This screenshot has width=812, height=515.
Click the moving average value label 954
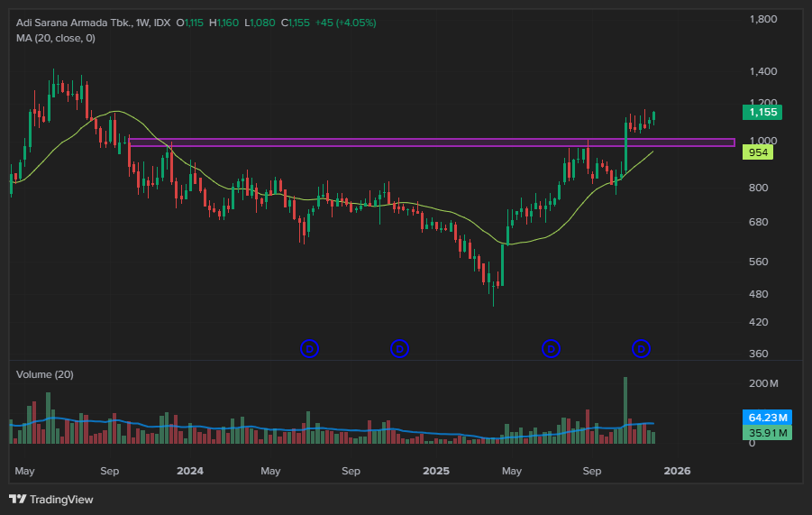click(758, 152)
